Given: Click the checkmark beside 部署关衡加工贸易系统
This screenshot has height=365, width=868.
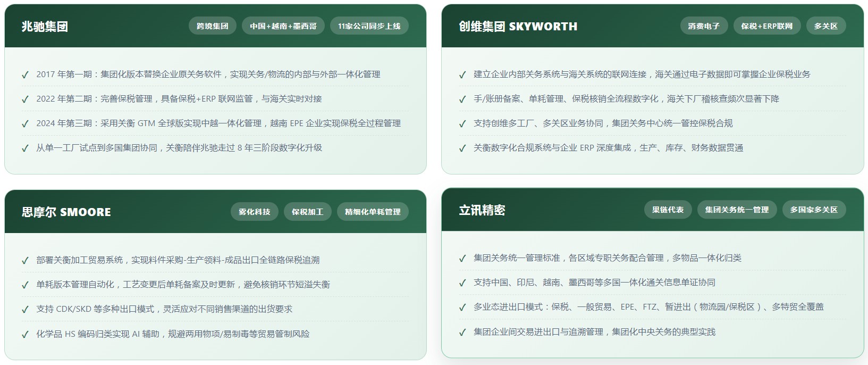Looking at the screenshot, I should [25, 261].
